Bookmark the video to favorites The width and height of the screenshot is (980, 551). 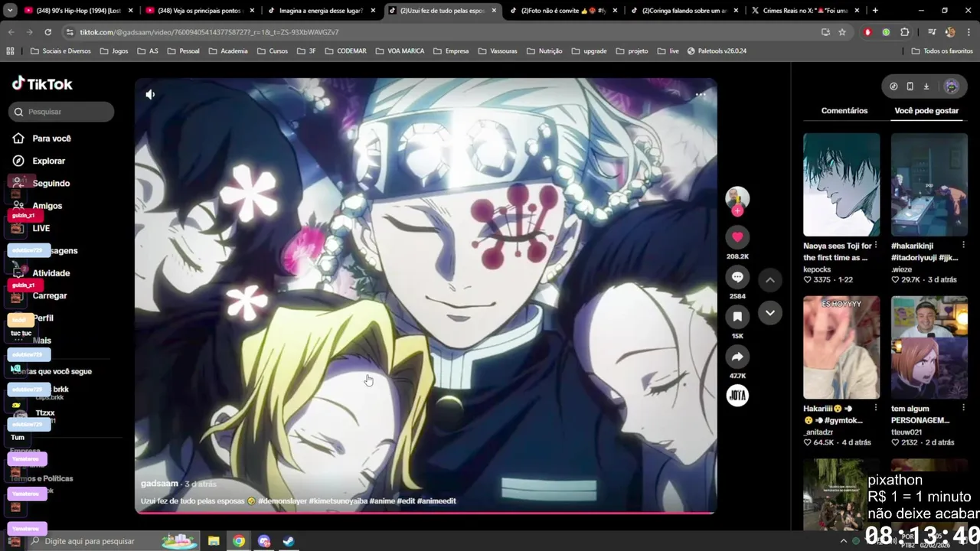737,317
